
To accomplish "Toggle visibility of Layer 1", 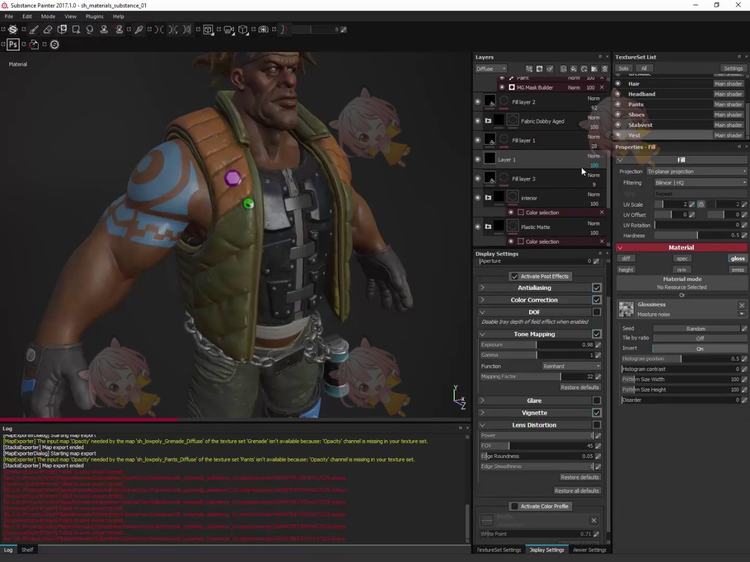I will tap(478, 159).
